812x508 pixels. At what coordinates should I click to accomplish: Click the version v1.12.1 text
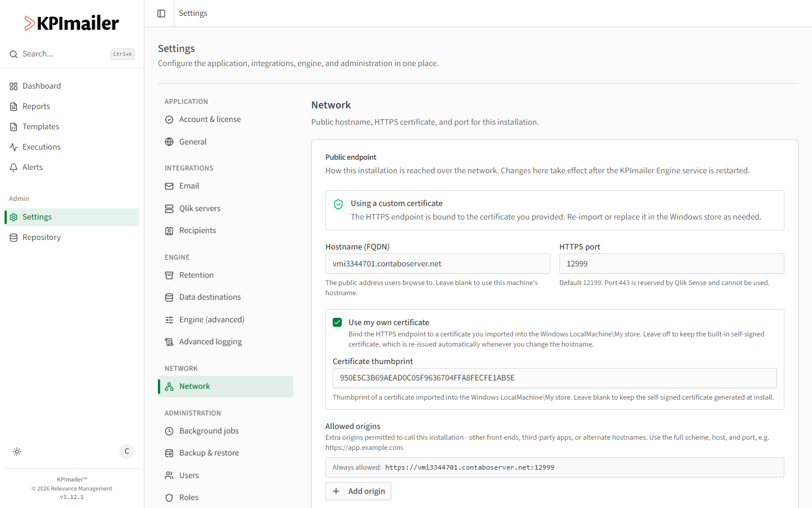point(72,497)
